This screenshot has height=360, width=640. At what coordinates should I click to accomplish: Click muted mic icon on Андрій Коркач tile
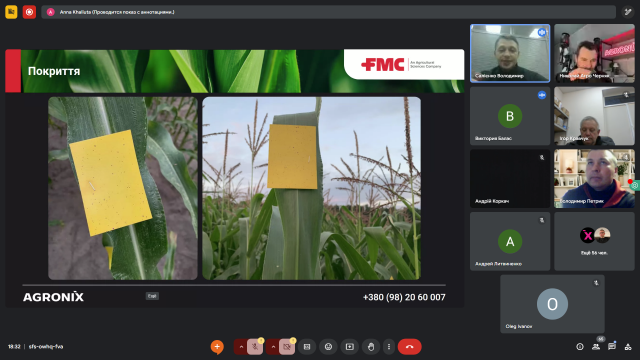tap(542, 158)
